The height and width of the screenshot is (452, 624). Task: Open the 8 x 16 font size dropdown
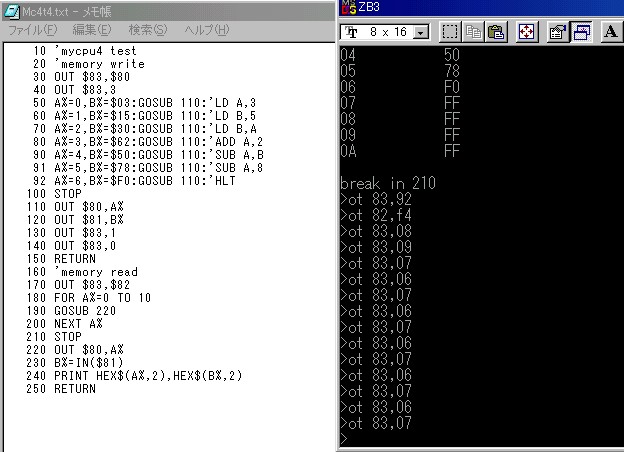421,32
